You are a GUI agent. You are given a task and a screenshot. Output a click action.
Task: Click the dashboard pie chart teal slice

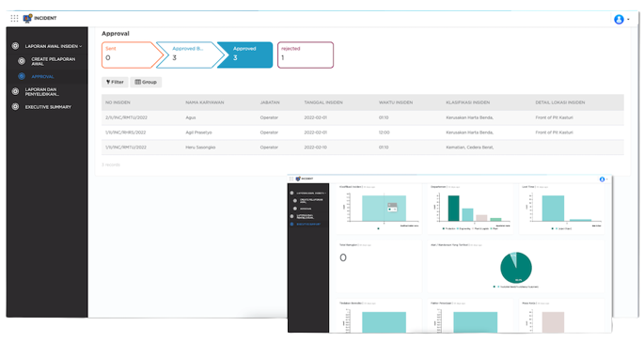pos(516,269)
